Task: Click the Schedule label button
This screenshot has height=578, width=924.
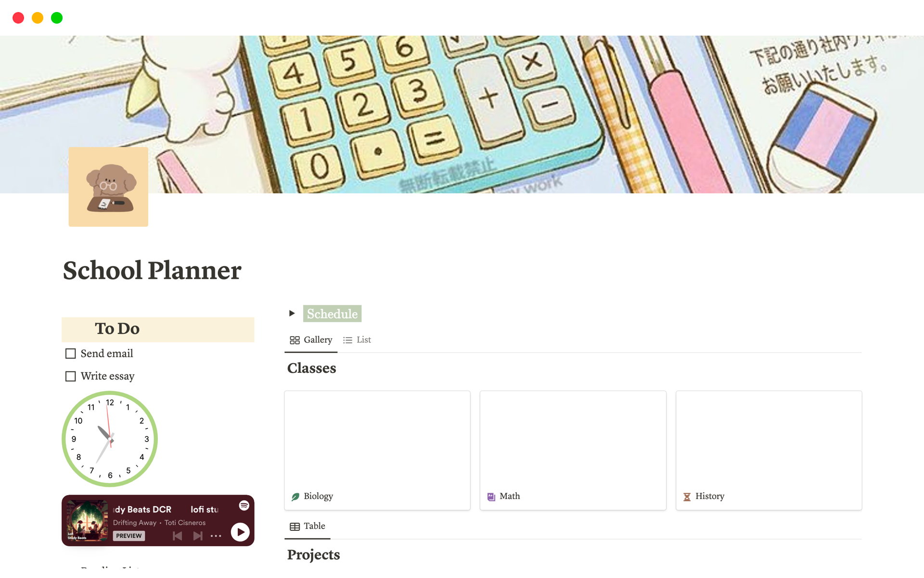Action: 333,314
